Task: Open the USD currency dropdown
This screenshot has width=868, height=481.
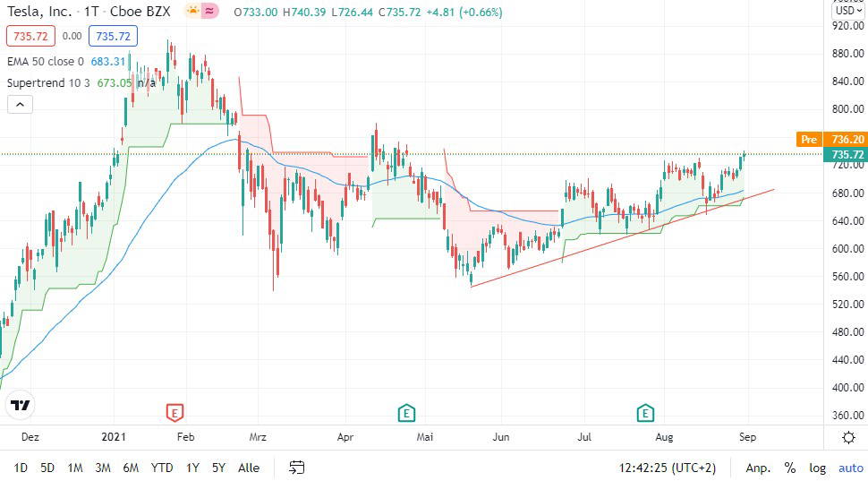Action: click(x=848, y=11)
